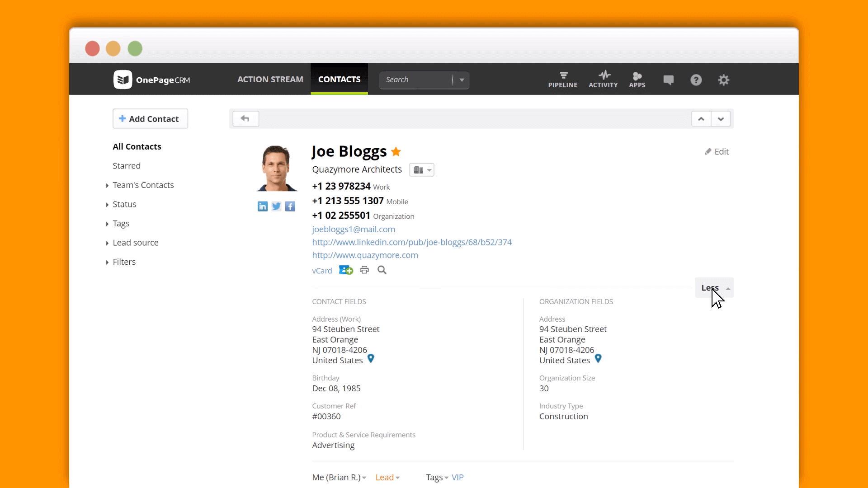Image resolution: width=868 pixels, height=488 pixels.
Task: Click the map pin icon on work address
Action: (371, 358)
